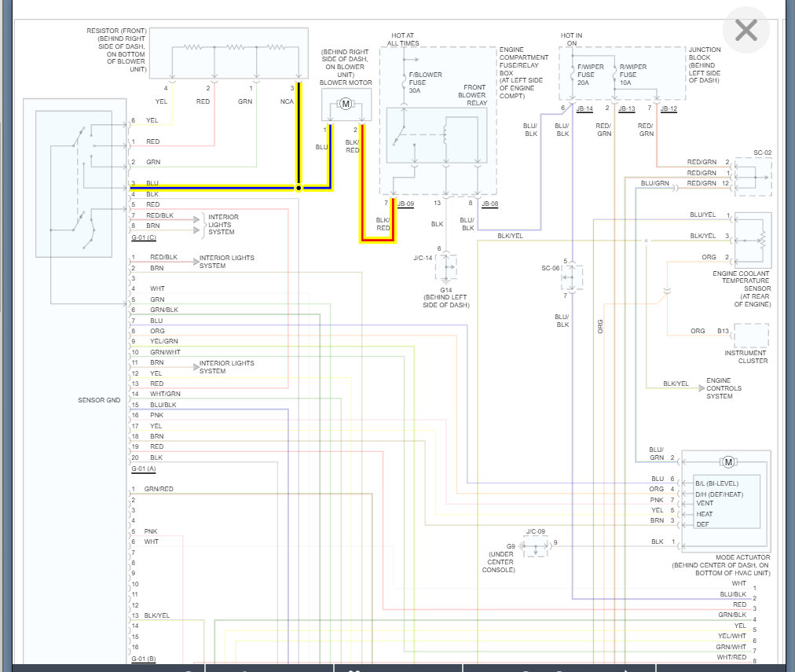Image resolution: width=795 pixels, height=672 pixels.
Task: Click the VENT mode position
Action: 705,503
